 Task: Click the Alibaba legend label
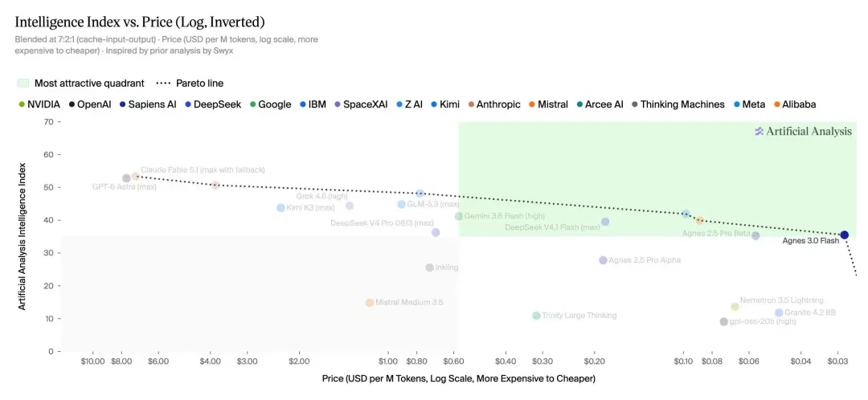click(x=799, y=104)
